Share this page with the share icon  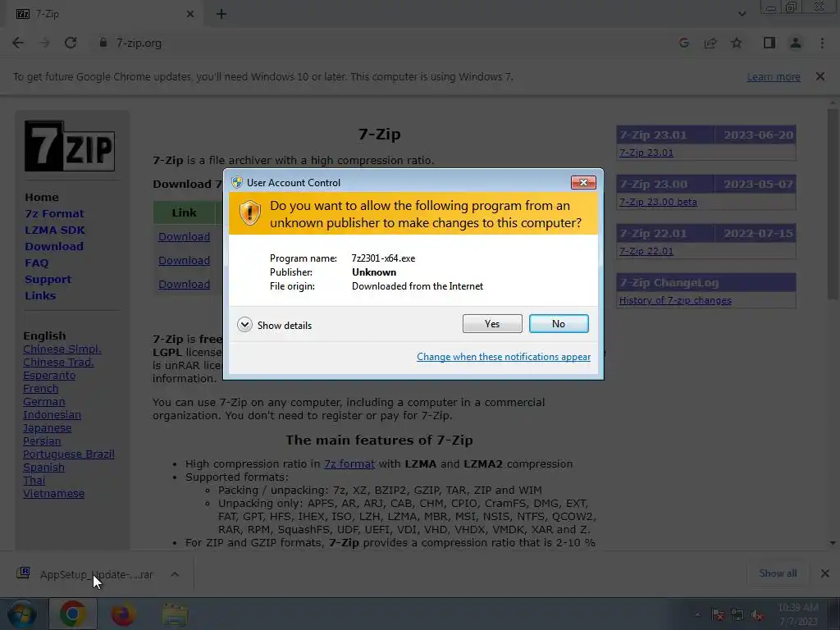tap(710, 43)
